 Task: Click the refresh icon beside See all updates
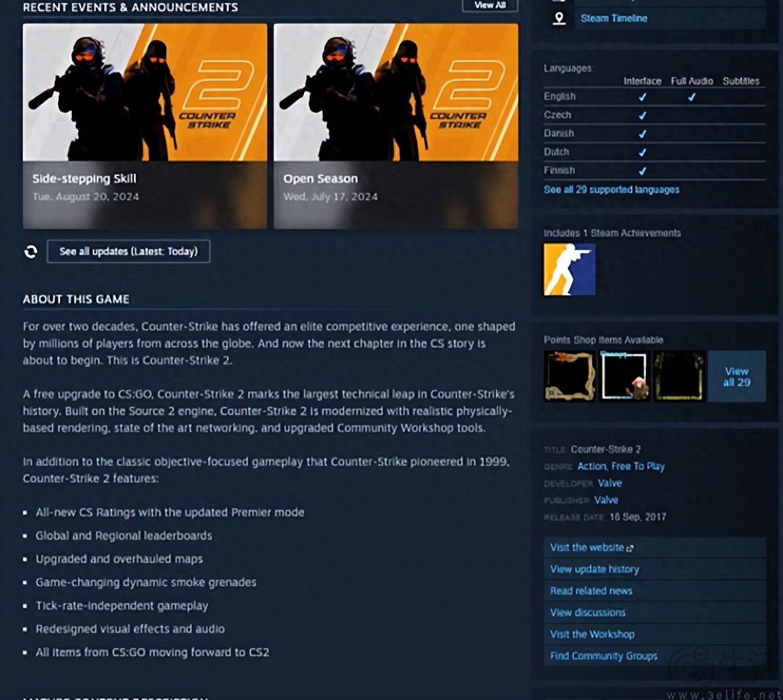(x=31, y=251)
